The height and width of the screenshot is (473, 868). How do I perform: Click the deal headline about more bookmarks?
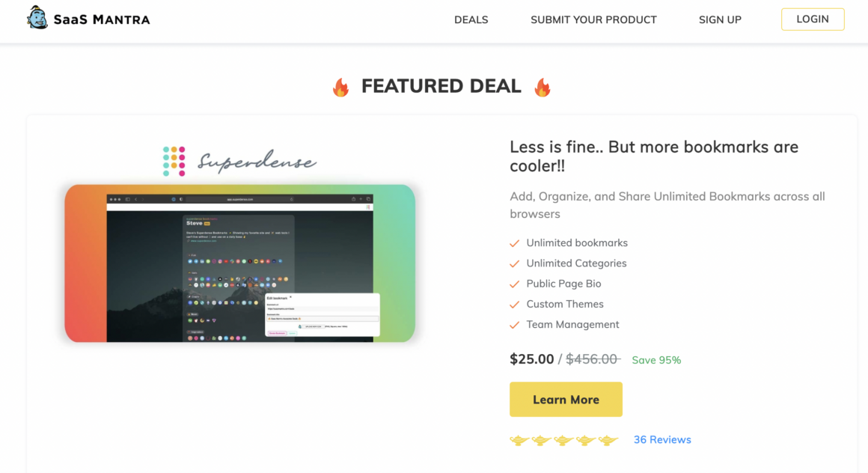[654, 156]
